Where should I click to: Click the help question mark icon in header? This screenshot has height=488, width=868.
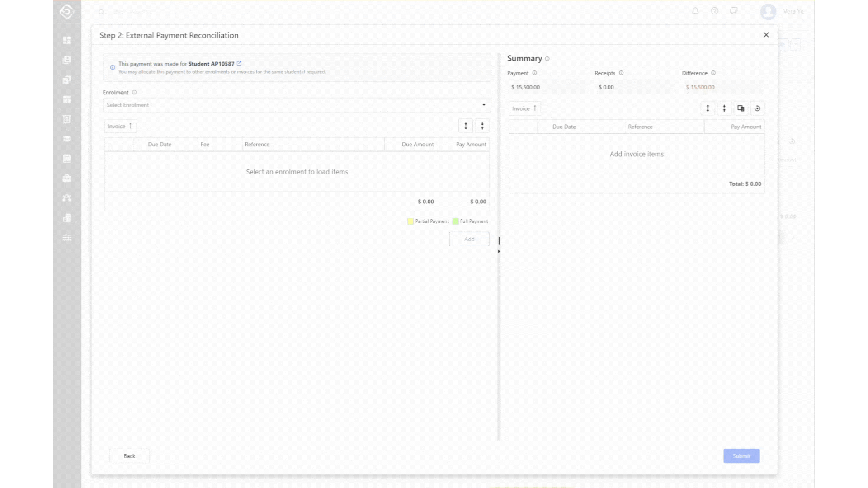[714, 11]
